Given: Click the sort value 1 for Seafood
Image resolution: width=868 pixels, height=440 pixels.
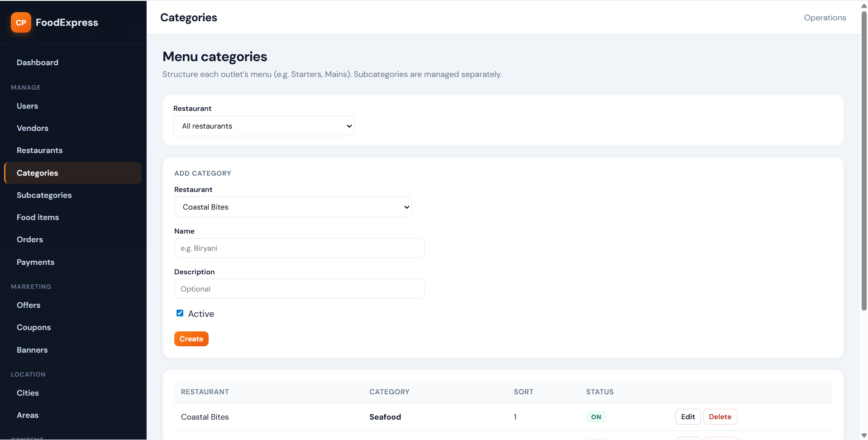Looking at the screenshot, I should [x=515, y=417].
